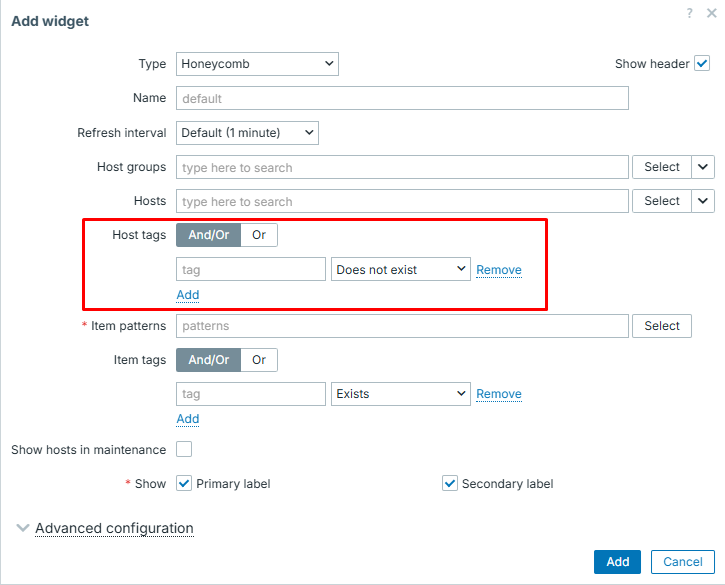Viewport: 725px width, 585px height.
Task: Click the help question mark icon
Action: (x=689, y=13)
